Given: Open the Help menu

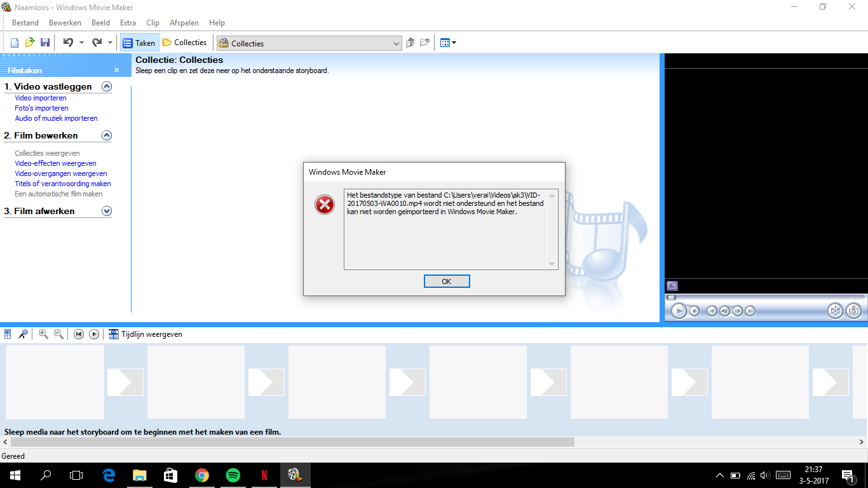Looking at the screenshot, I should click(217, 23).
